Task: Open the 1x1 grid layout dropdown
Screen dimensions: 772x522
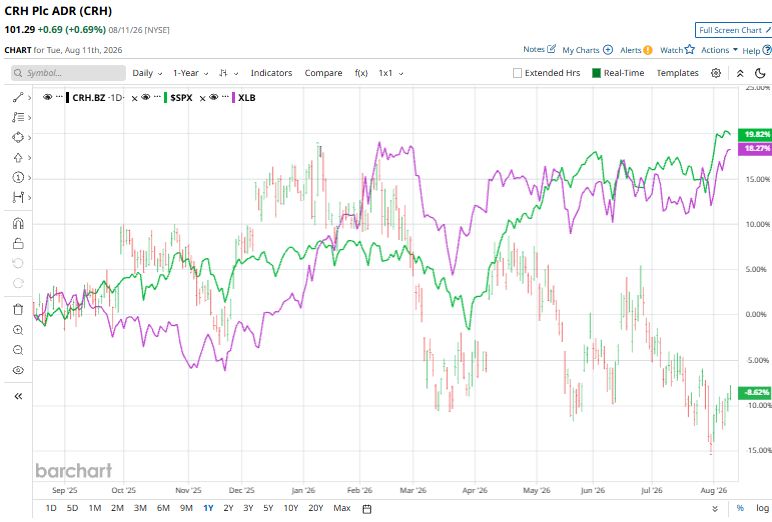Action: 391,73
